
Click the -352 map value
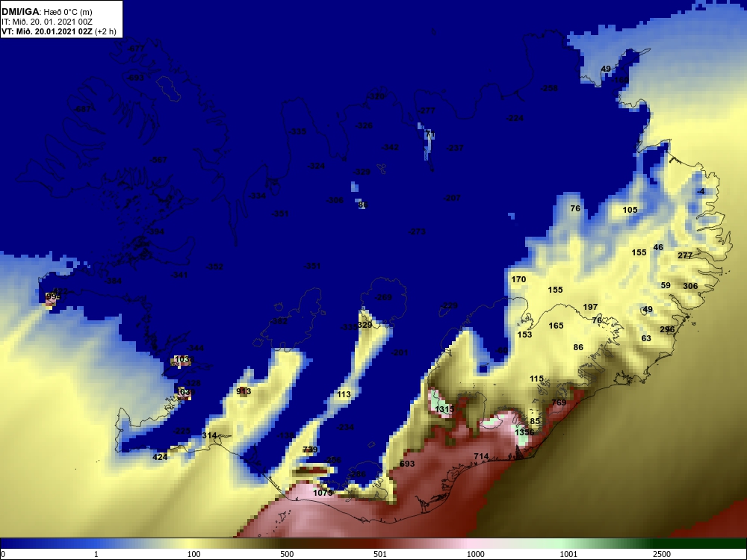point(214,267)
